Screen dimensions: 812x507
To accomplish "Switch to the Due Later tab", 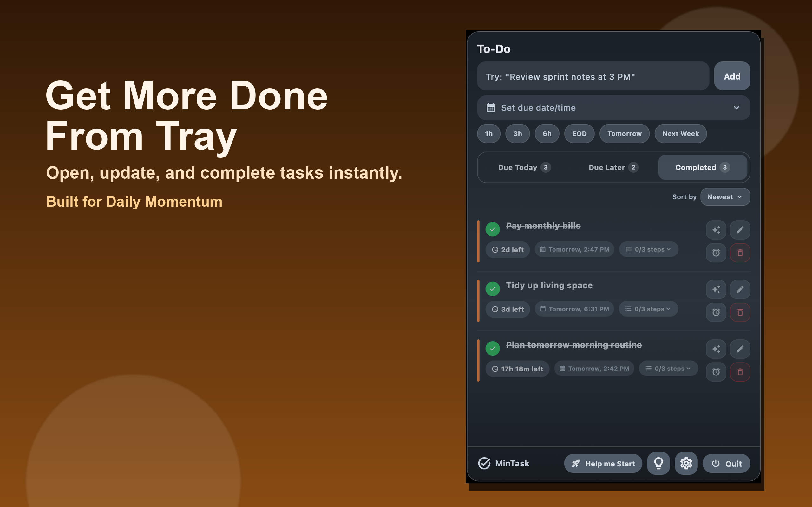I will coord(613,167).
